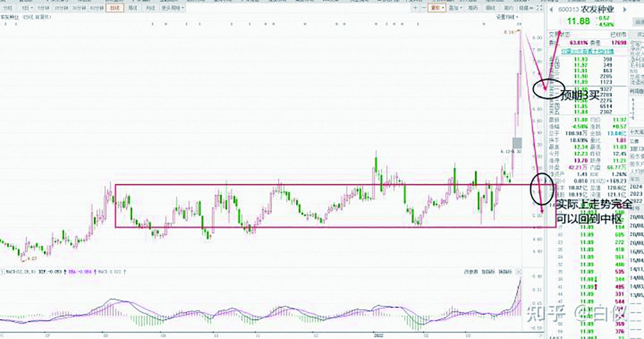This screenshot has height=339, width=644.
Task: Expand the 叠加 overlay dropdown
Action: click(x=454, y=8)
